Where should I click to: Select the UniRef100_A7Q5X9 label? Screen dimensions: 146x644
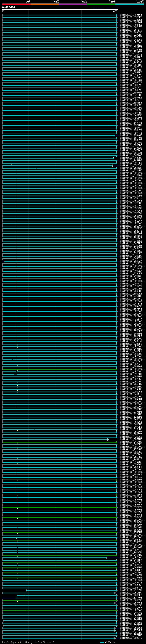[131, 45]
